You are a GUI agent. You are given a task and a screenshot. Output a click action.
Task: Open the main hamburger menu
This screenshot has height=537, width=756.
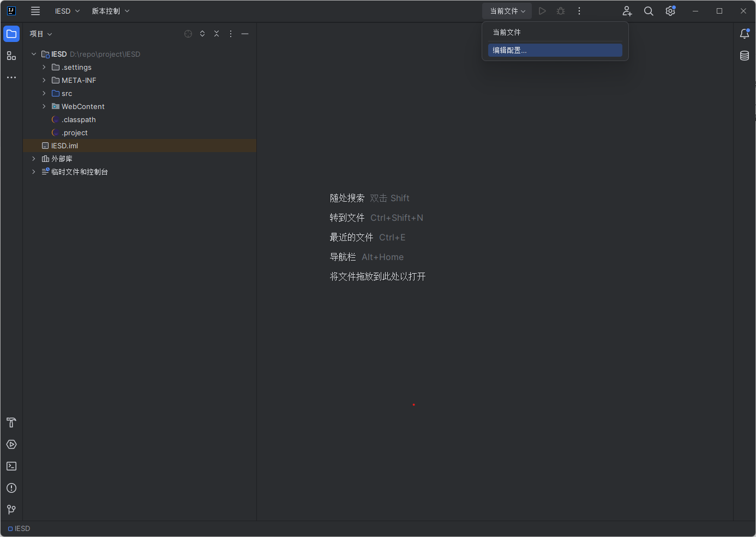point(35,11)
